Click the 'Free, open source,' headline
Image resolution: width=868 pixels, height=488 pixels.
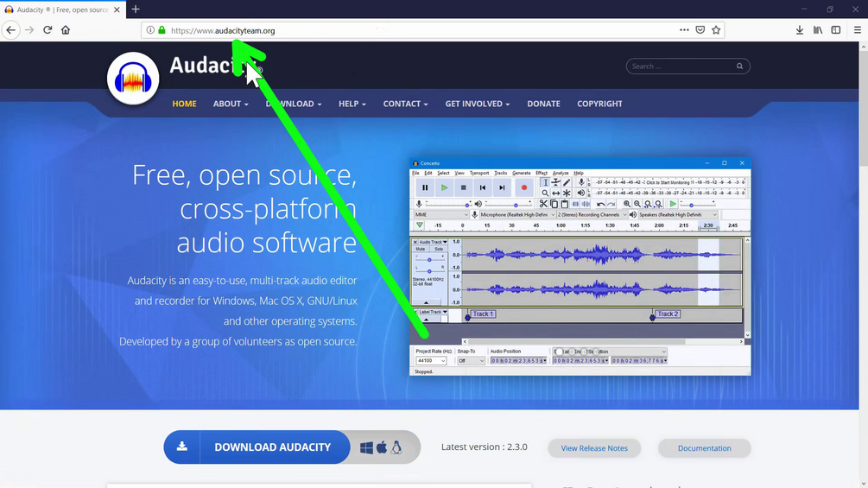244,174
